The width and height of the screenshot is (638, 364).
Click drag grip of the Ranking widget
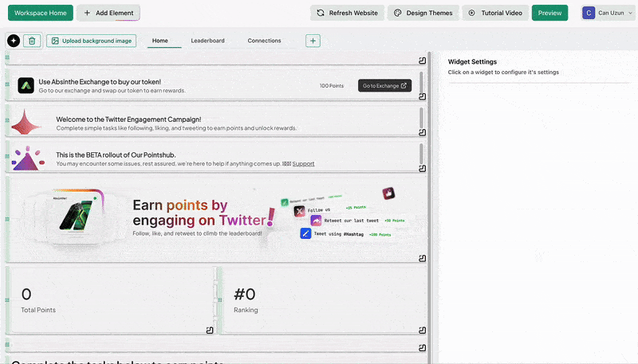(220, 299)
